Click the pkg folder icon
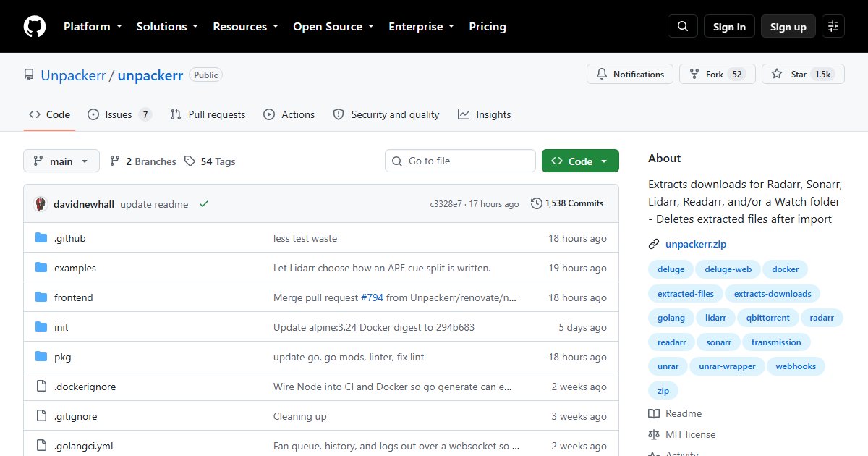This screenshot has height=456, width=868. click(41, 357)
